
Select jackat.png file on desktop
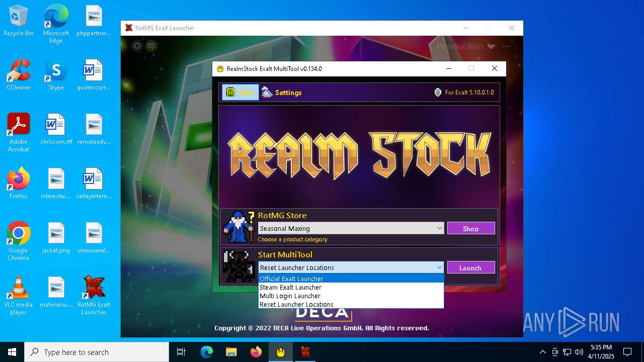[x=56, y=238]
